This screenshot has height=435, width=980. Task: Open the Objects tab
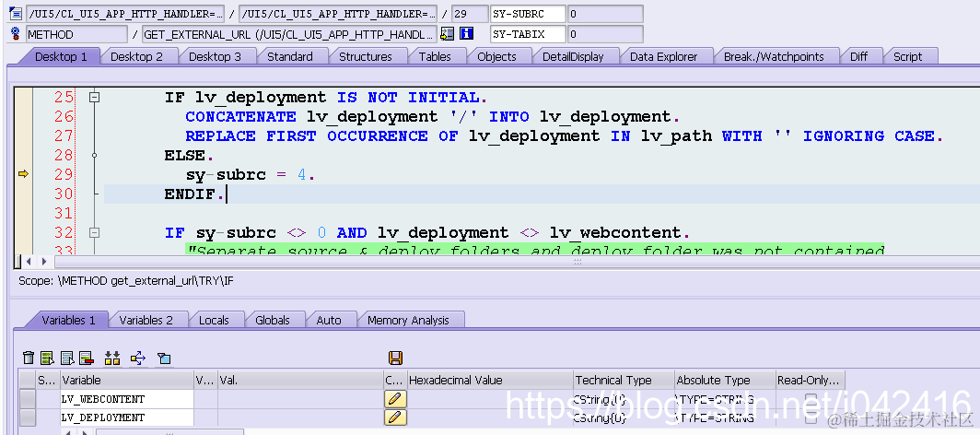pos(496,56)
